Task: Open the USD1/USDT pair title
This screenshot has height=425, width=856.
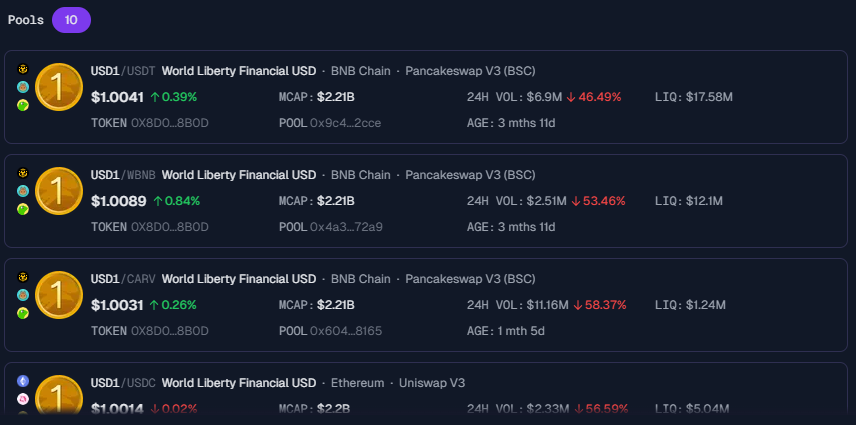Action: 123,71
